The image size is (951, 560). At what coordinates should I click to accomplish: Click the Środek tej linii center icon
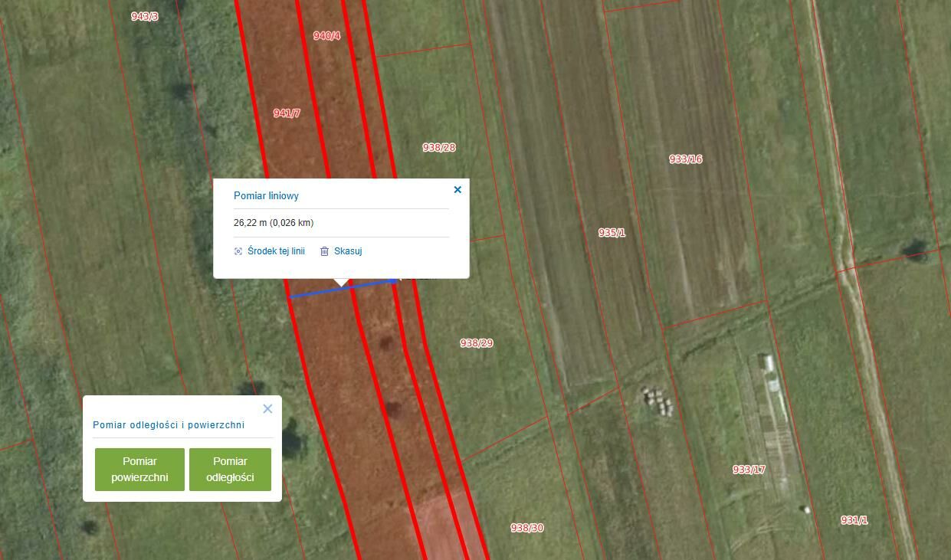click(238, 251)
